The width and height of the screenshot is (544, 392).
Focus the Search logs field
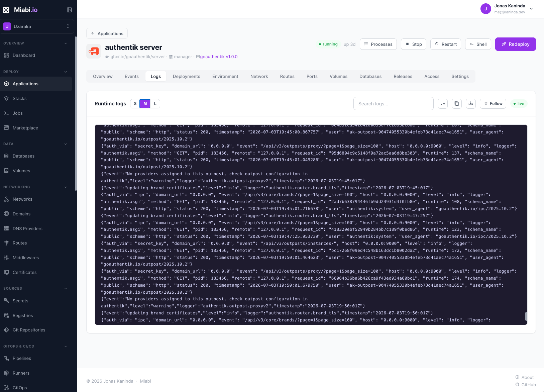(x=394, y=104)
